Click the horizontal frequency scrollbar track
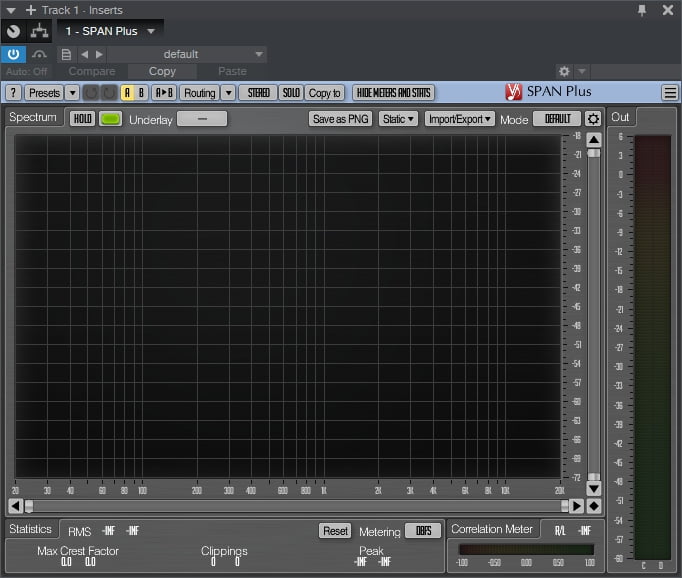682x578 pixels. (x=296, y=506)
